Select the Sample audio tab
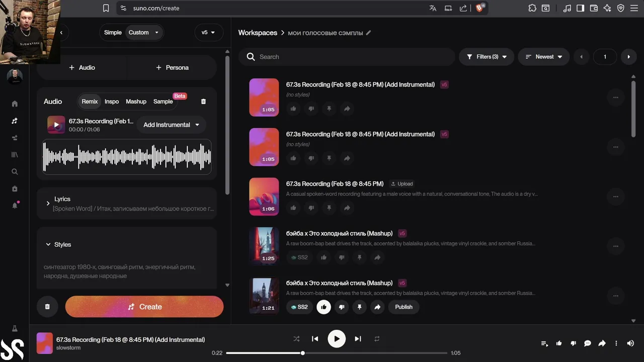Screen dimensions: 644x362 [x=163, y=102]
